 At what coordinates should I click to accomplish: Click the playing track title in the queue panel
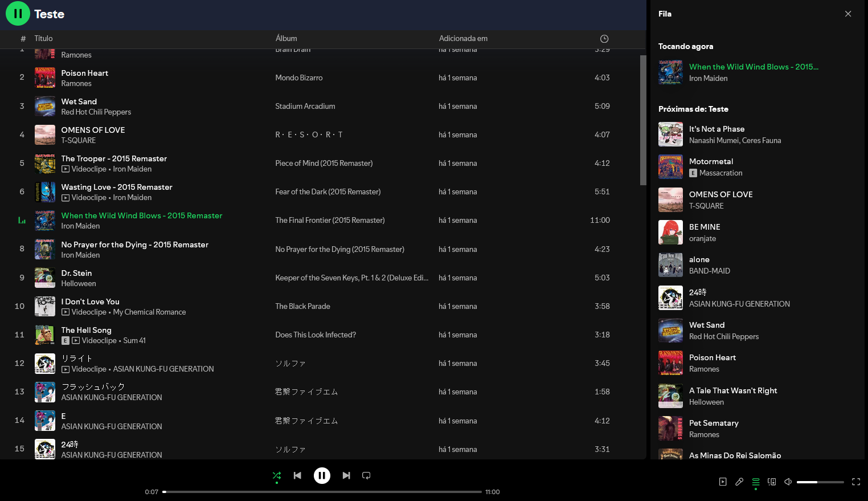[x=754, y=67]
